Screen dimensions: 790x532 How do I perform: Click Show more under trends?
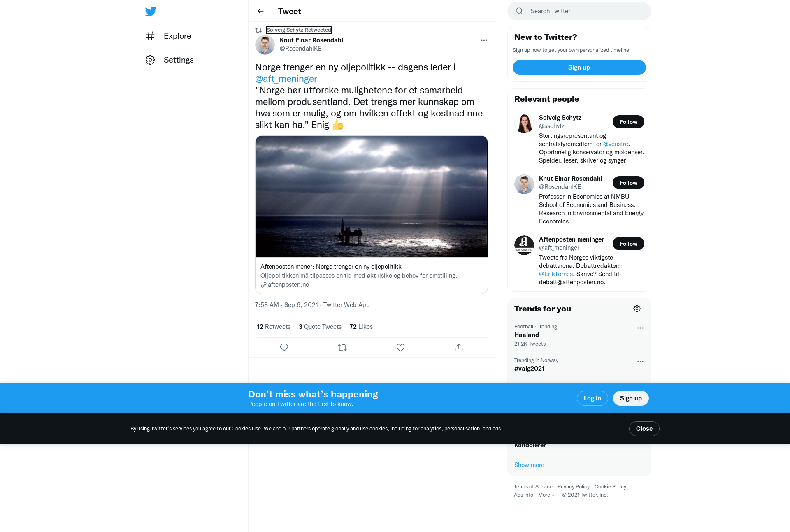[529, 465]
